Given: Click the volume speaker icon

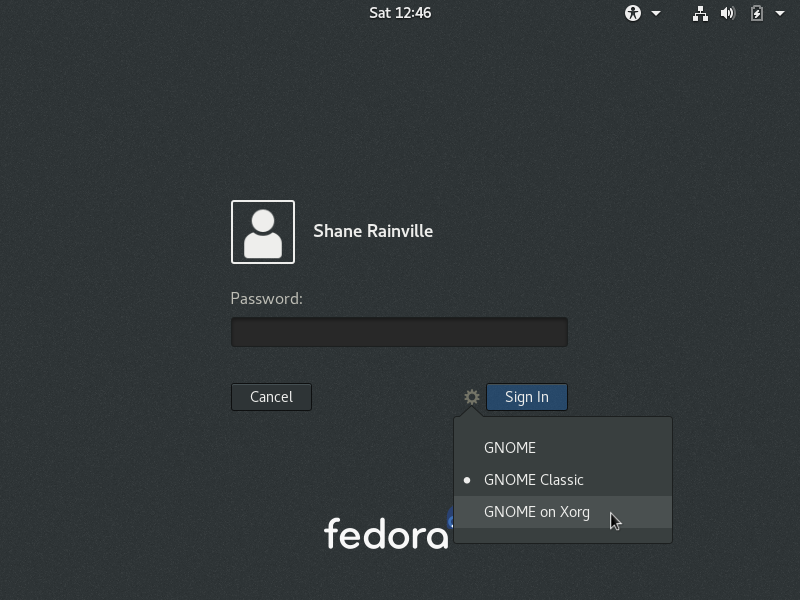Looking at the screenshot, I should (x=728, y=13).
